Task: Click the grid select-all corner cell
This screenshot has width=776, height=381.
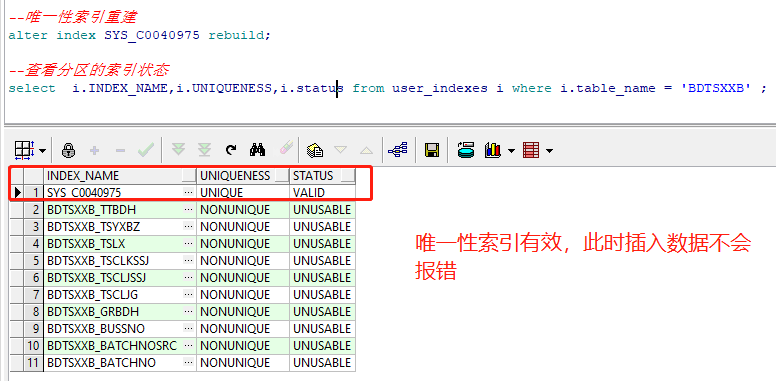Action: (x=16, y=176)
